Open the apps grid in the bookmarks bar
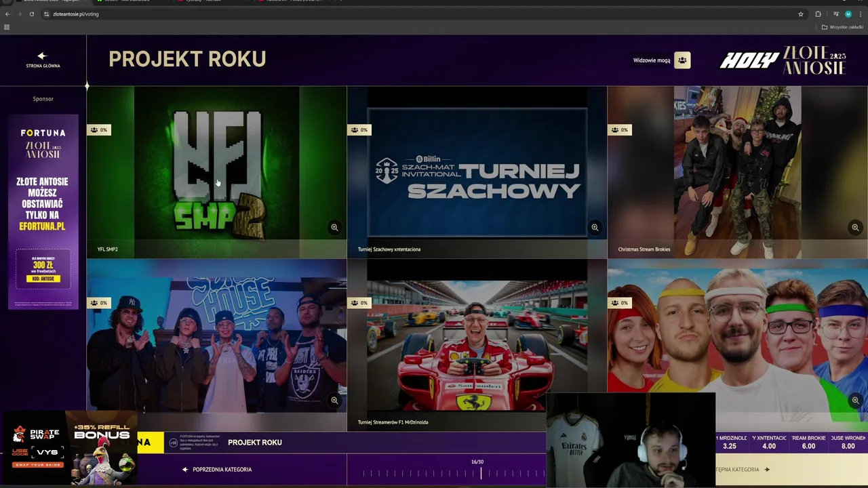Image resolution: width=868 pixels, height=488 pixels. (7, 27)
